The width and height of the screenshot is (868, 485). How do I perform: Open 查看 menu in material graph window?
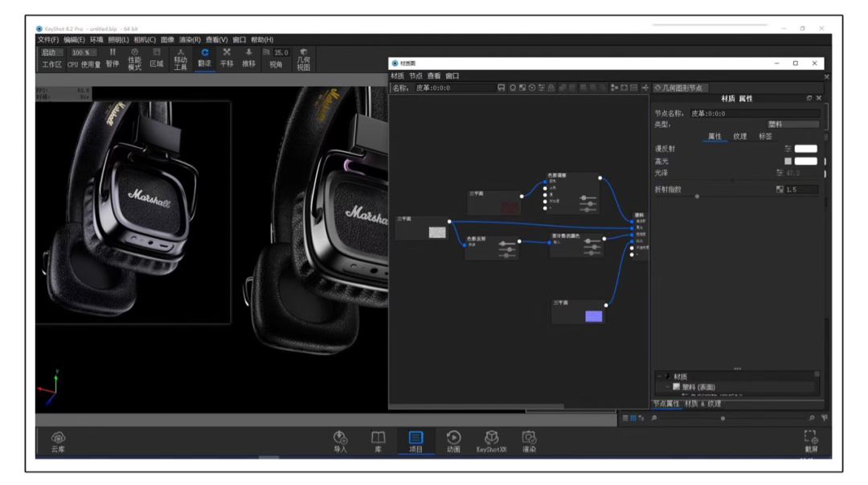pos(434,76)
